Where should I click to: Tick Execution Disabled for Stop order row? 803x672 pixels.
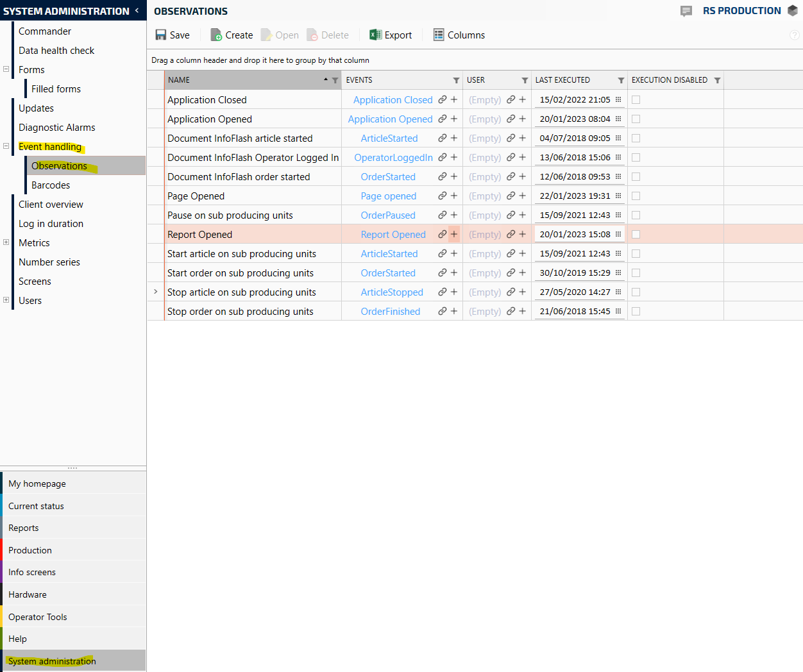[x=636, y=312]
